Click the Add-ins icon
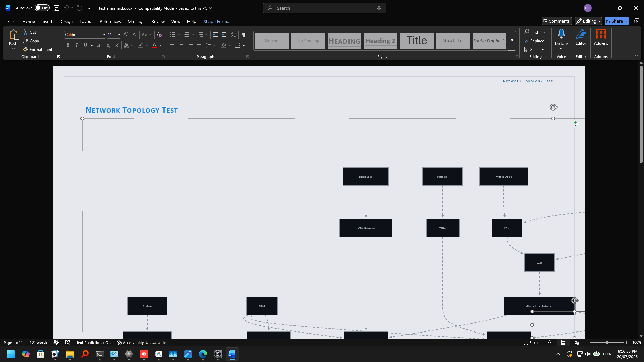Screen dimensions: 644x362 pos(601,35)
